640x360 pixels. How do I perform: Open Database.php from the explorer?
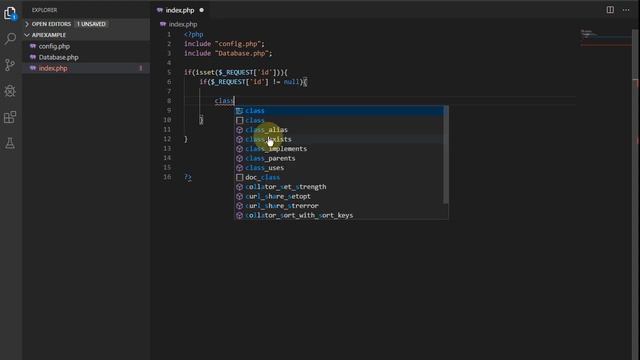(x=58, y=57)
